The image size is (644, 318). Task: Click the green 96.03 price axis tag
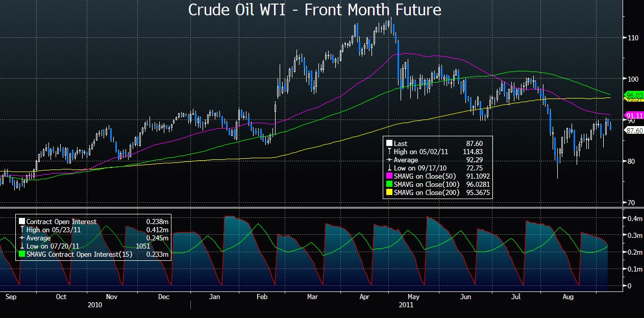(633, 95)
